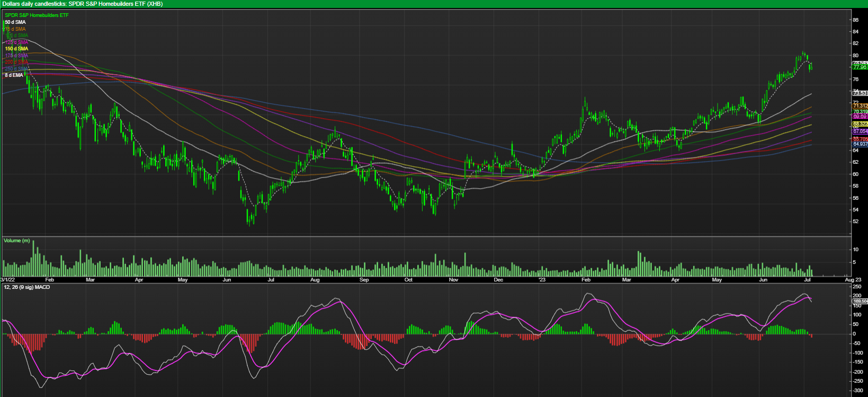
Task: Click the purple 67.054 price tag
Action: pos(860,131)
